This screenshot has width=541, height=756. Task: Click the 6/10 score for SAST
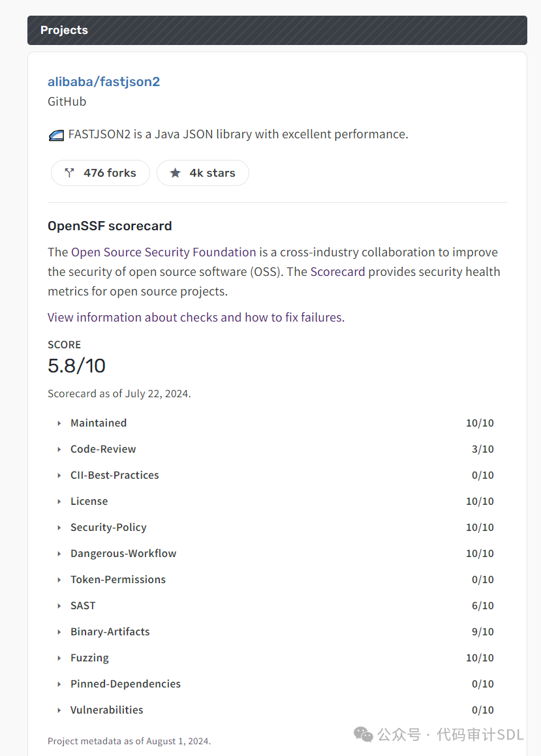pyautogui.click(x=483, y=605)
